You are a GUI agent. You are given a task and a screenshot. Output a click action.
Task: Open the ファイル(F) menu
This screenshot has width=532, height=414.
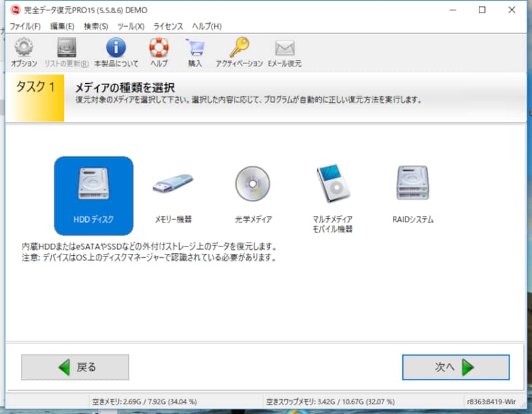tap(25, 27)
